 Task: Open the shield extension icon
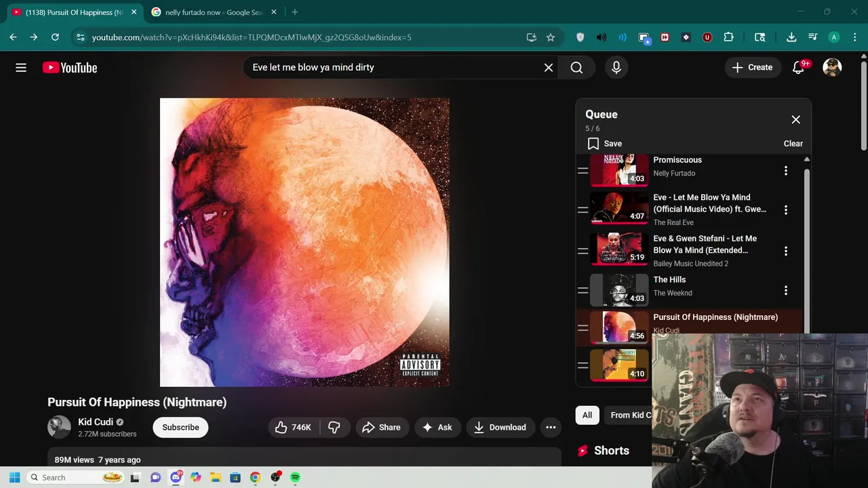(x=580, y=37)
